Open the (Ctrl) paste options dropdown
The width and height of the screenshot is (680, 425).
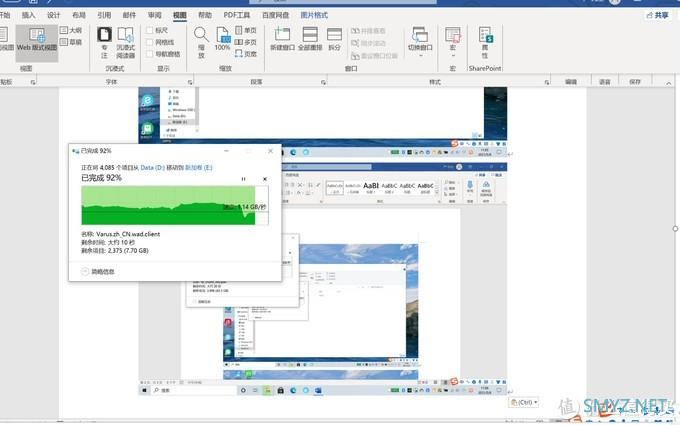click(x=524, y=402)
